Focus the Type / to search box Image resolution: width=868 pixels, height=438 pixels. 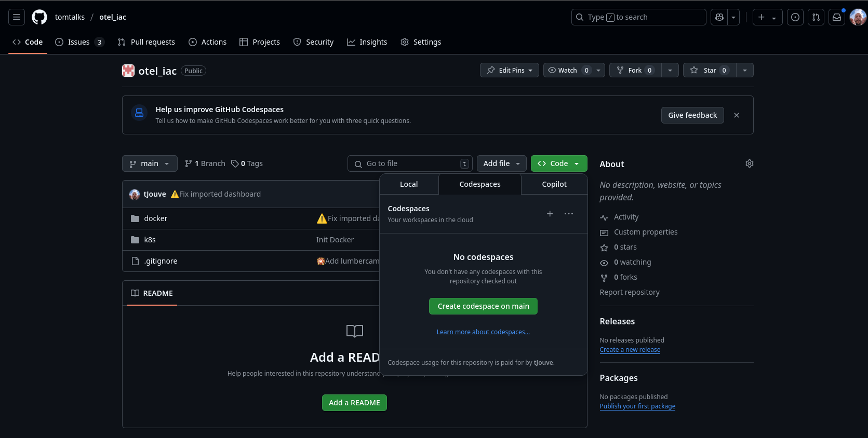coord(639,17)
